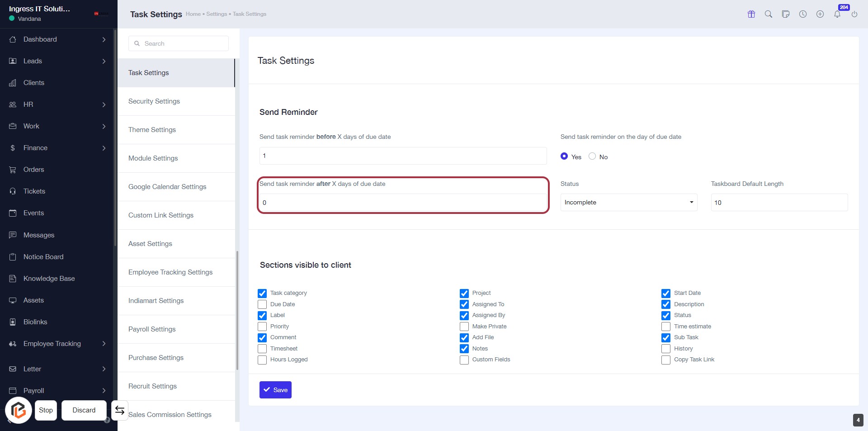
Task: Click the plus circle quick-add icon
Action: (820, 14)
